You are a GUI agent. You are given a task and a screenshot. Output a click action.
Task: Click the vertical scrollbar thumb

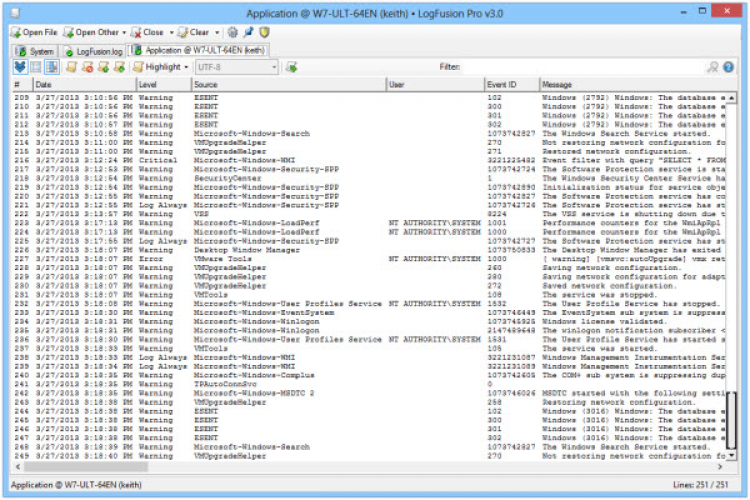(731, 421)
